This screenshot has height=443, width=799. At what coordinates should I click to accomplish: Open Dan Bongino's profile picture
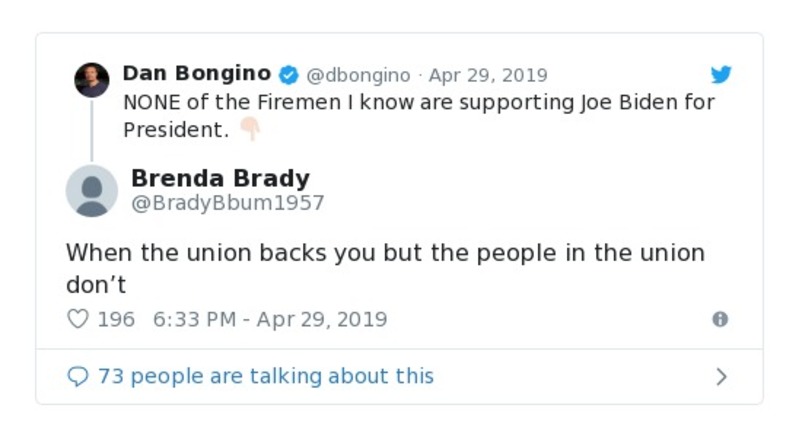[92, 79]
